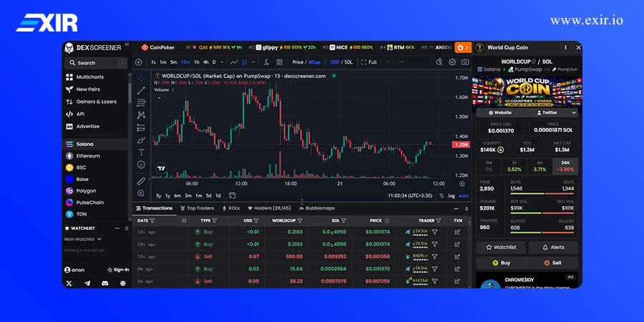This screenshot has width=644, height=322.
Task: Open the X social icon in sidebar footer
Action: [69, 283]
